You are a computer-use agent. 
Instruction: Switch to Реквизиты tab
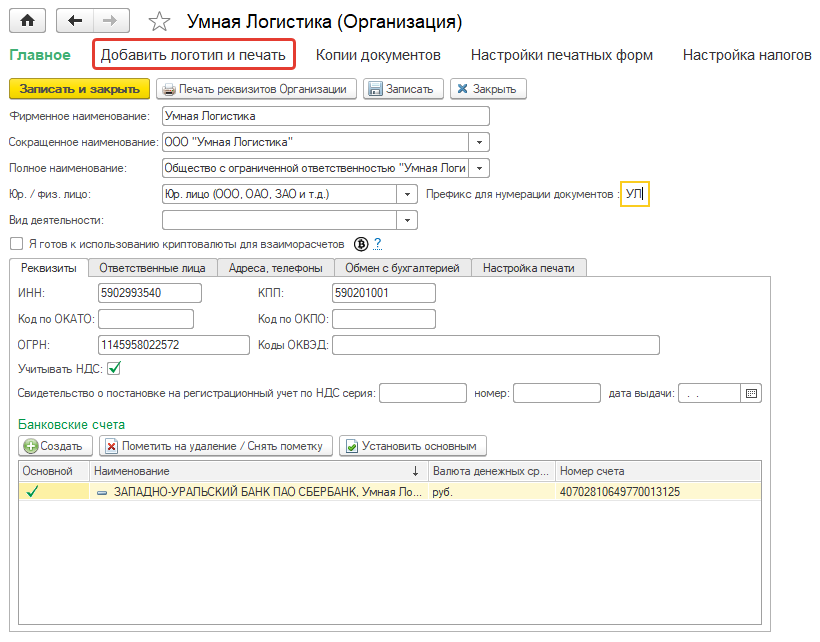[x=49, y=268]
